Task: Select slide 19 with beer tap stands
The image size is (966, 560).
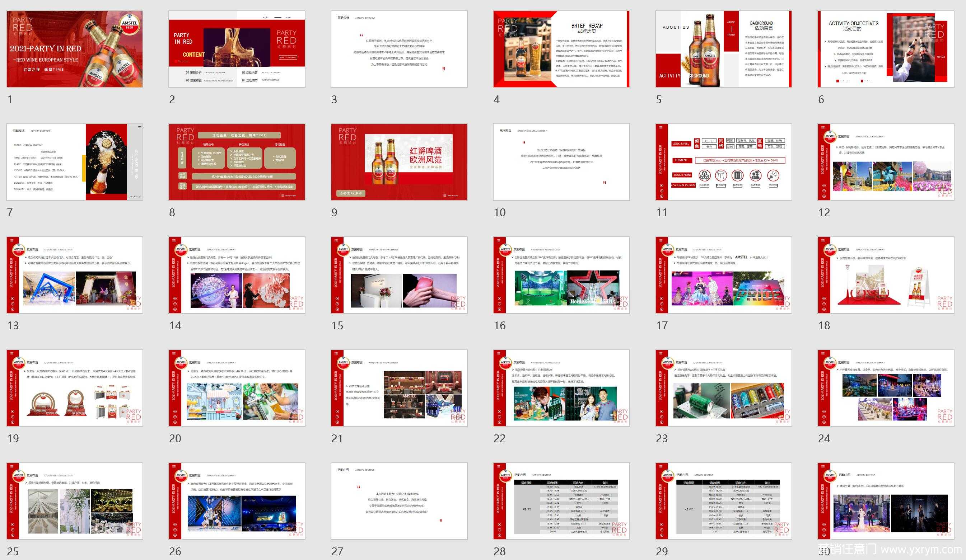Action: point(75,388)
